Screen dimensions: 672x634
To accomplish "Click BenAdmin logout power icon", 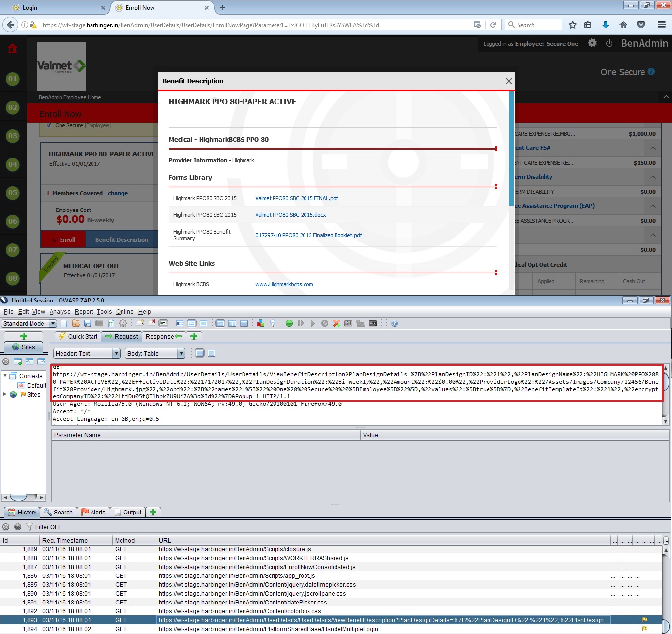I will point(609,43).
